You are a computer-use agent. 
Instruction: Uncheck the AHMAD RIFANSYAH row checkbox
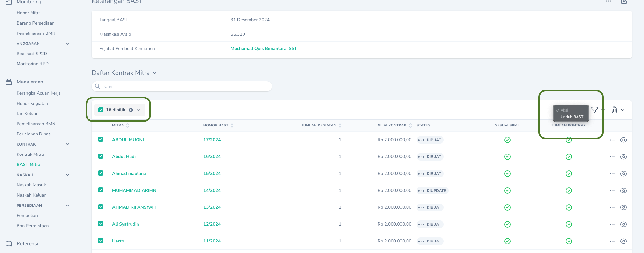point(101,207)
